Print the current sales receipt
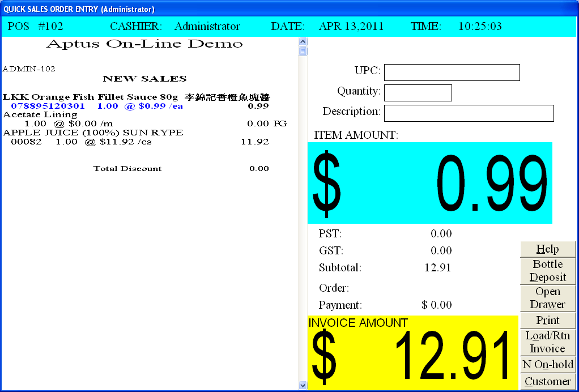579x392 pixels. [547, 321]
